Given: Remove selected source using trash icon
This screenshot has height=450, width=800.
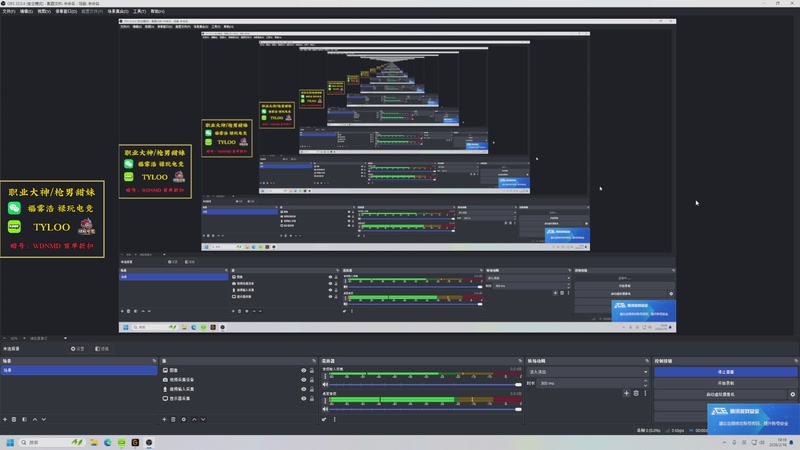Looking at the screenshot, I should (x=173, y=419).
